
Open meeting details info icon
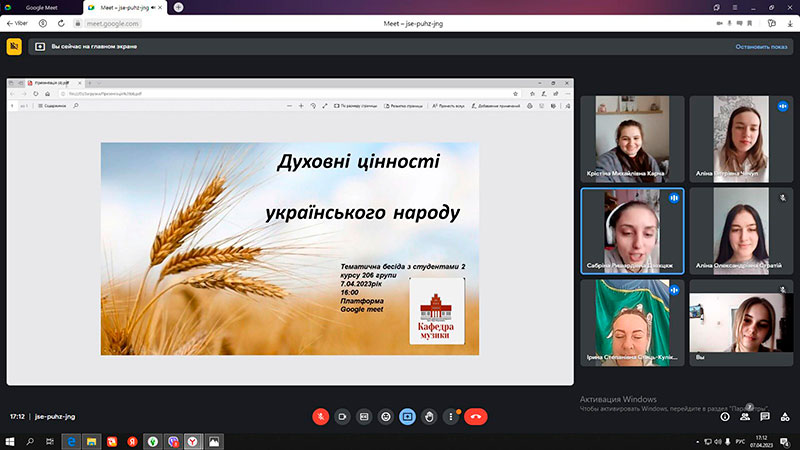724,417
